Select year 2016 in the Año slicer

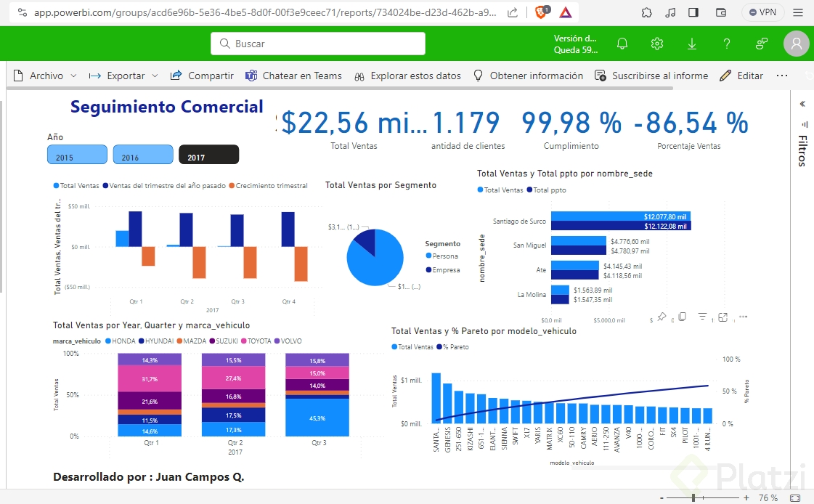143,155
